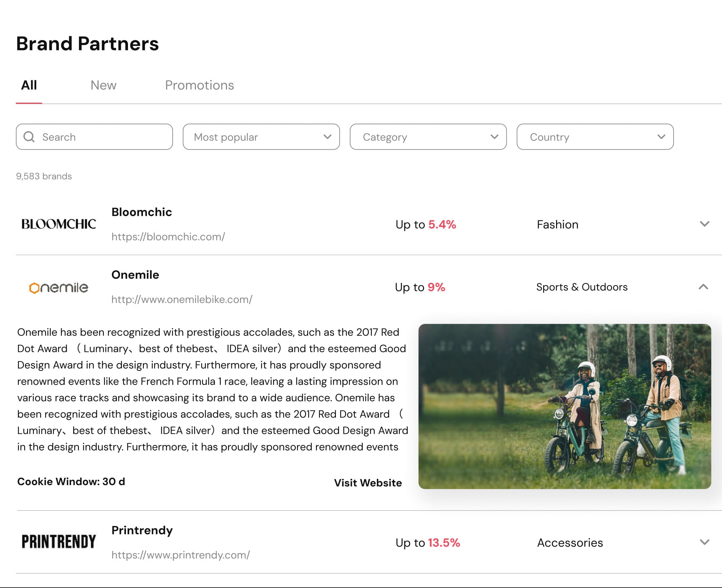
Task: Open the Most popular sort dropdown
Action: 261,137
